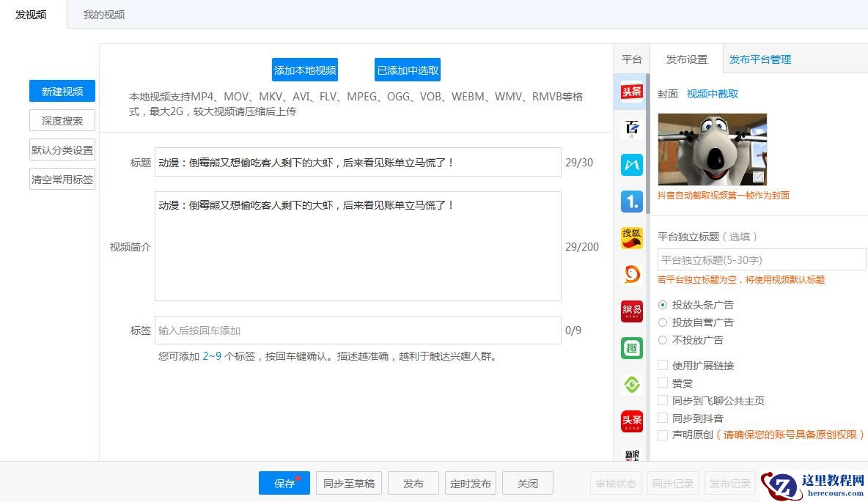Select the green Qutoutiao (趣) platform icon

tap(631, 347)
